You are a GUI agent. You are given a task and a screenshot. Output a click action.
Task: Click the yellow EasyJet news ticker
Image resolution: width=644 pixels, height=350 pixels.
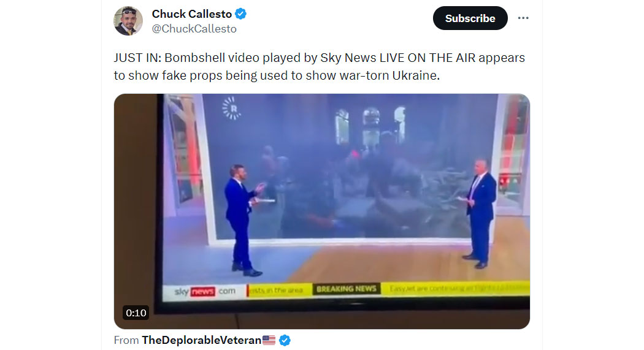[x=455, y=288]
